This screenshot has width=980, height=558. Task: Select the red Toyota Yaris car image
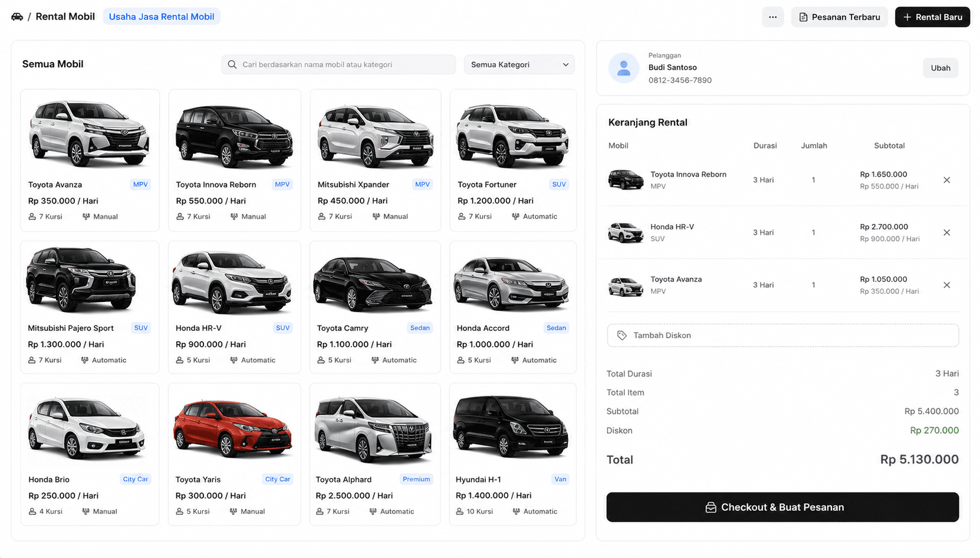point(233,429)
